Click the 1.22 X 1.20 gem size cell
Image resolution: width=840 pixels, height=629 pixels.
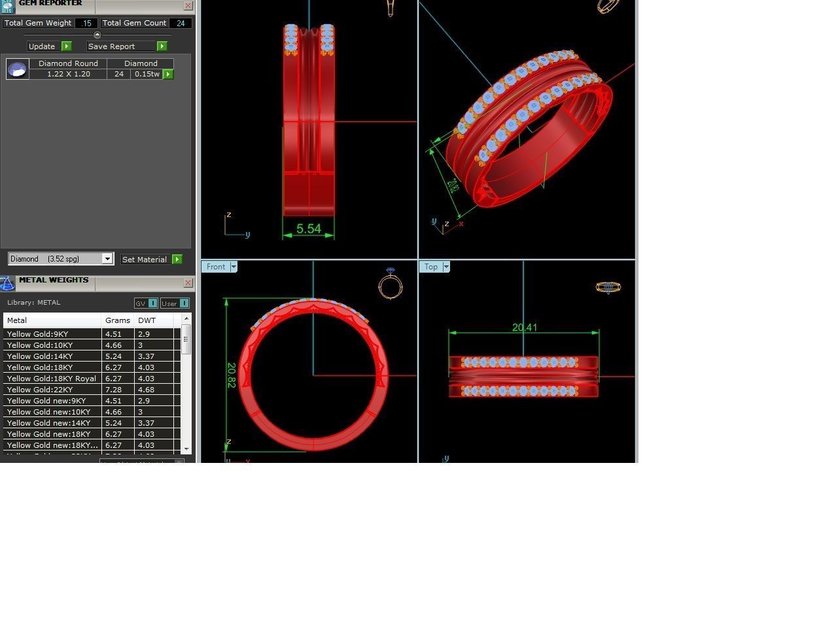(x=68, y=75)
